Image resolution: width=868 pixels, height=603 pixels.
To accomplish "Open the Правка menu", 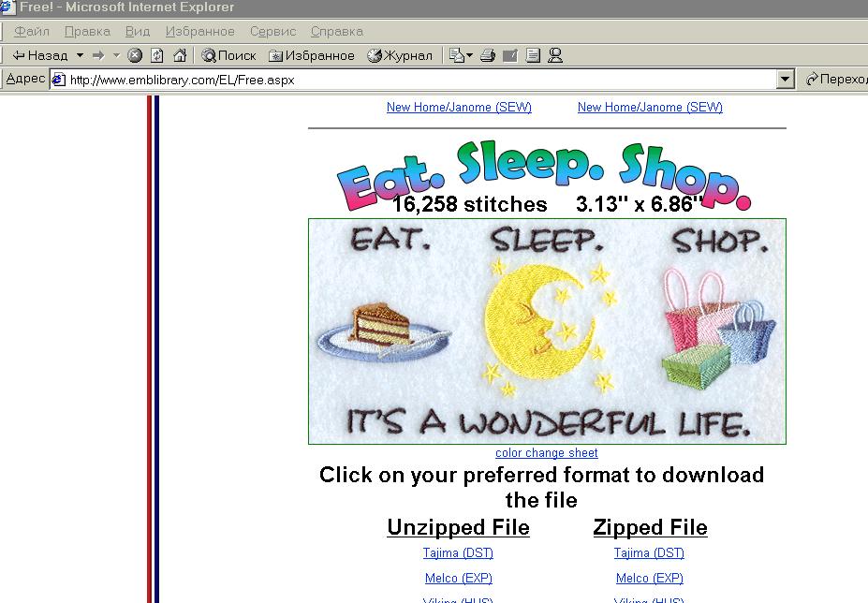I will tap(87, 32).
